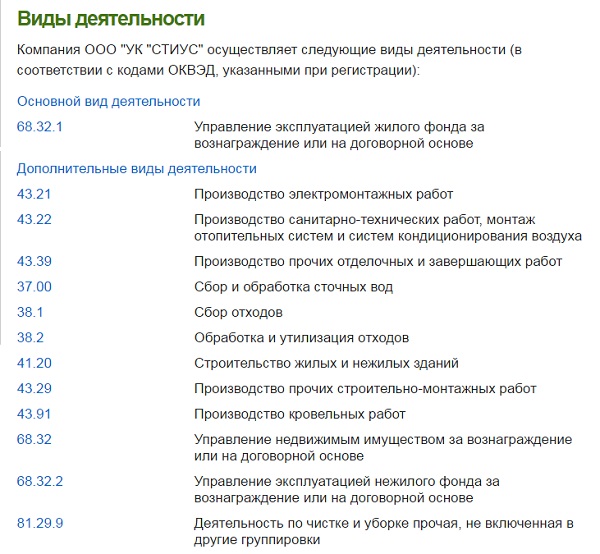Select the 43.39 code link

click(34, 261)
